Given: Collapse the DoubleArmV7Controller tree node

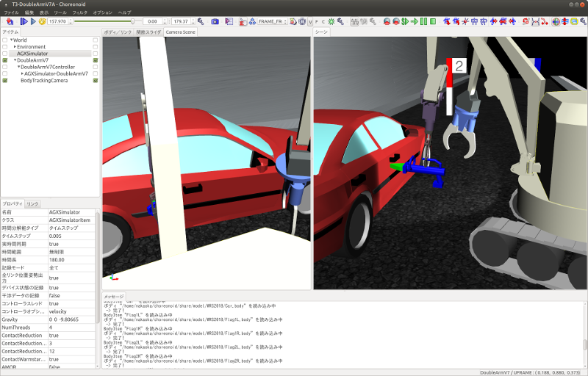Looking at the screenshot, I should coord(19,67).
